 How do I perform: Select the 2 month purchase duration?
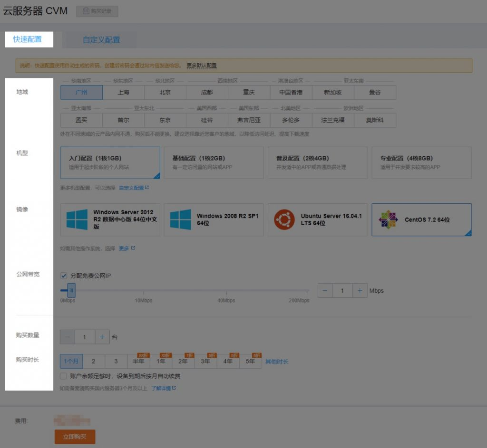click(94, 361)
